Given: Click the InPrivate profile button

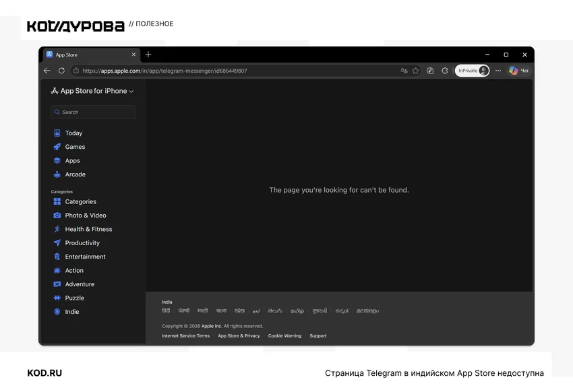Looking at the screenshot, I should tap(472, 71).
